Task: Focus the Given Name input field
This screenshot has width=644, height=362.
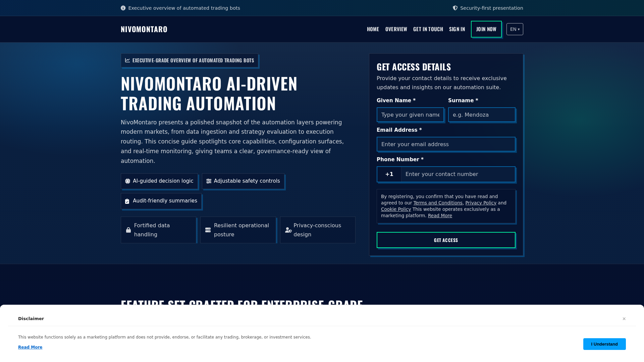Action: tap(410, 115)
